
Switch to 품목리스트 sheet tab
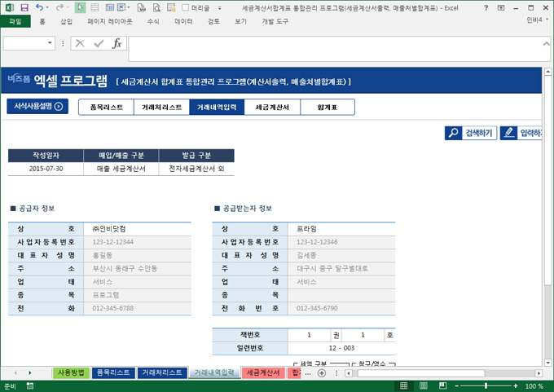point(113,372)
